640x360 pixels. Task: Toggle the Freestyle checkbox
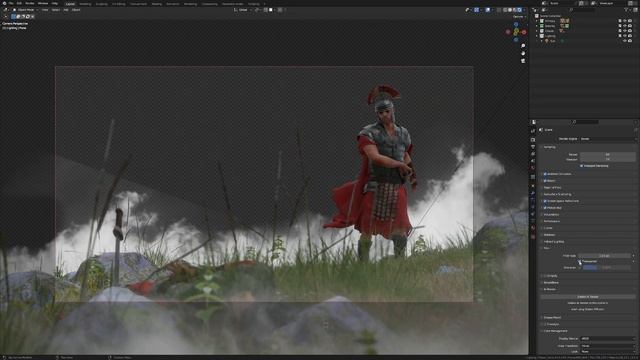coord(545,324)
